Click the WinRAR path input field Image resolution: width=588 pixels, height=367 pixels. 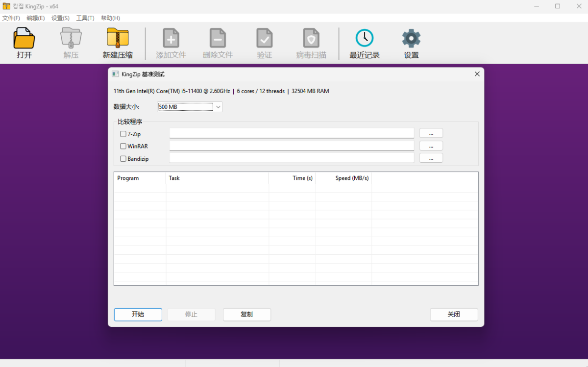click(292, 146)
